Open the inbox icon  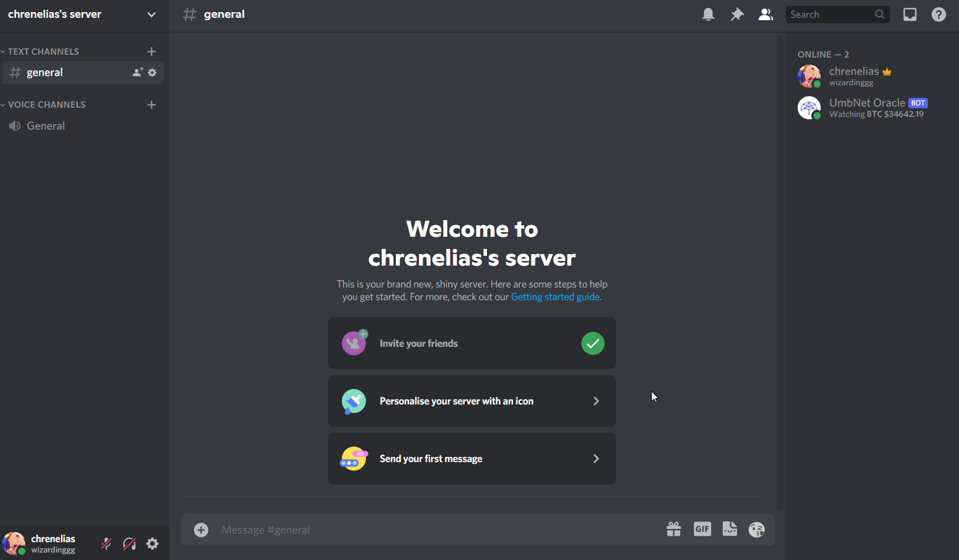[910, 14]
